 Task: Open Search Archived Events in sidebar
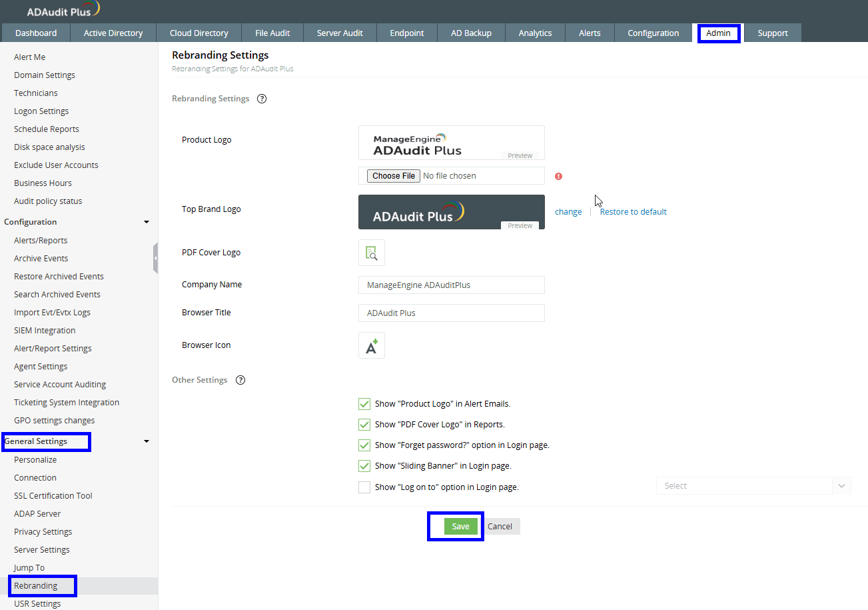(x=57, y=295)
